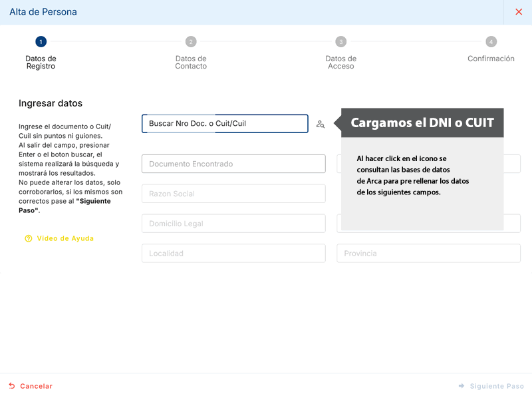This screenshot has width=532, height=396.
Task: Proceed with the Siguiente Paso button
Action: pos(497,386)
